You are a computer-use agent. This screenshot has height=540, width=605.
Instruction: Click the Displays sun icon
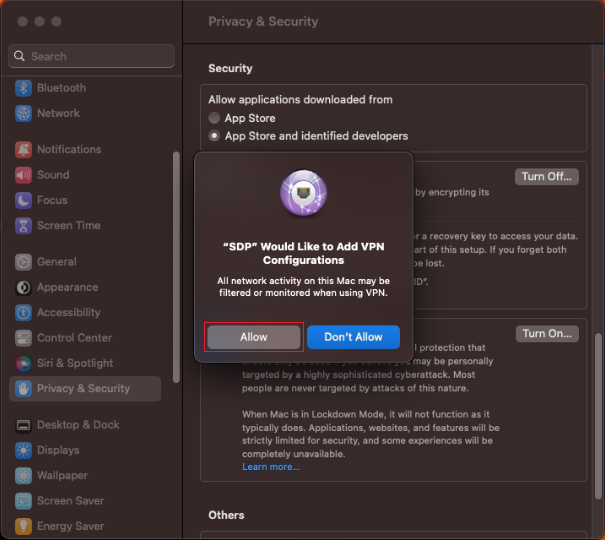[x=23, y=450]
